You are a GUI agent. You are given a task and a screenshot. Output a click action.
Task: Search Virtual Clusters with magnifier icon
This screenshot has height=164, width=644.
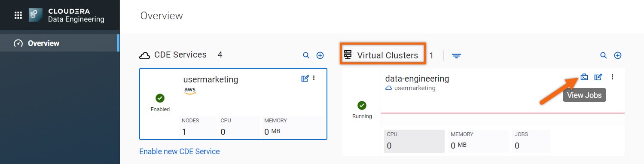coord(604,55)
